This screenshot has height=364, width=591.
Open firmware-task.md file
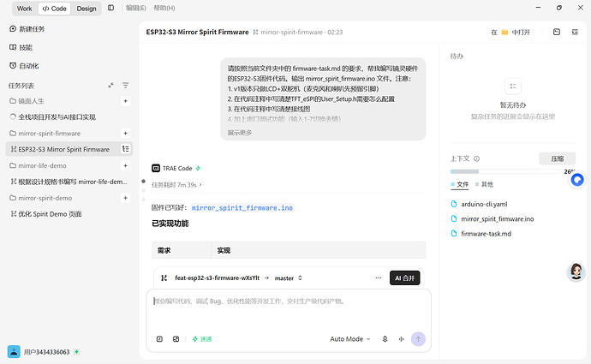481,234
